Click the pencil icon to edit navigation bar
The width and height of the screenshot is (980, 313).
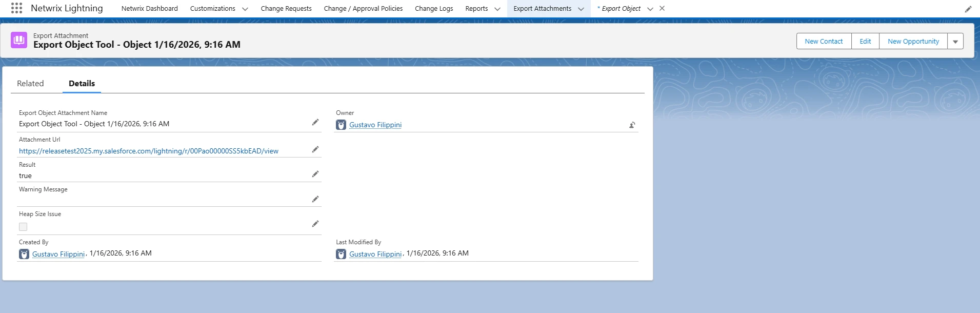tap(968, 9)
